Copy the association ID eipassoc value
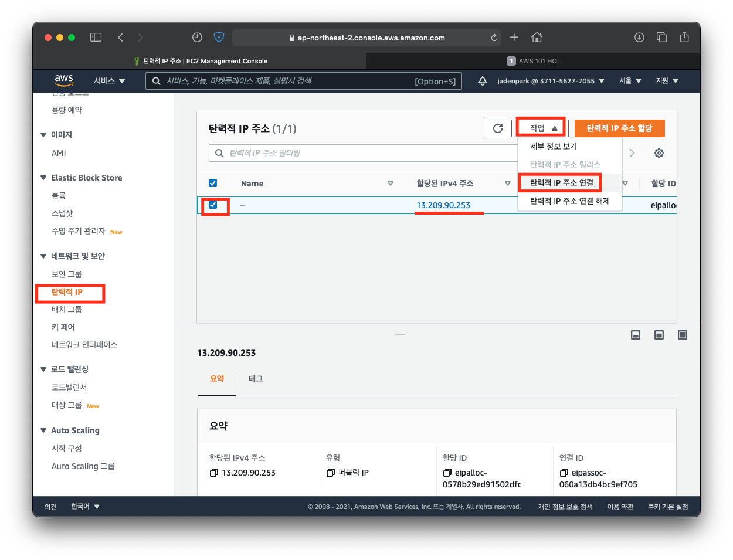Image resolution: width=733 pixels, height=560 pixels. coord(564,473)
